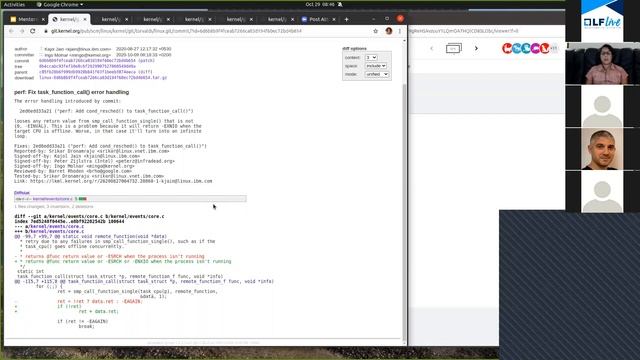Open slide selector icon in the right window
The image size is (640, 360).
[453, 48]
